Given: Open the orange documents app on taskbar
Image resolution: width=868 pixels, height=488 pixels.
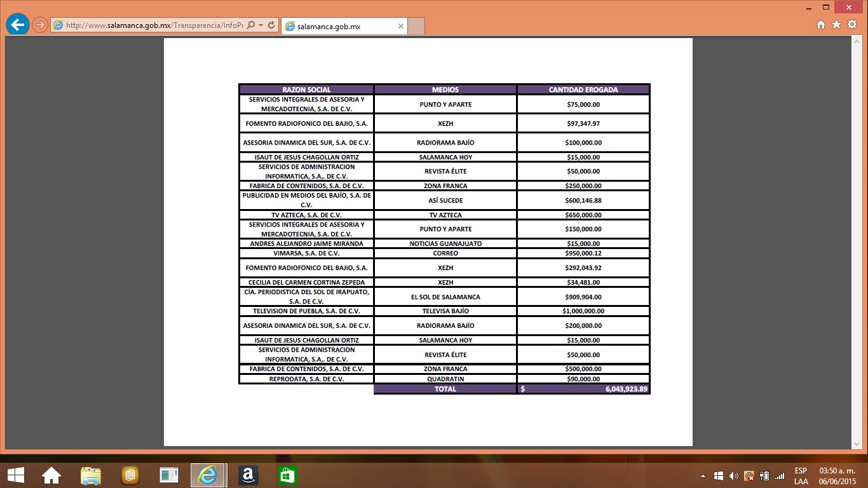Looking at the screenshot, I should pyautogui.click(x=130, y=475).
